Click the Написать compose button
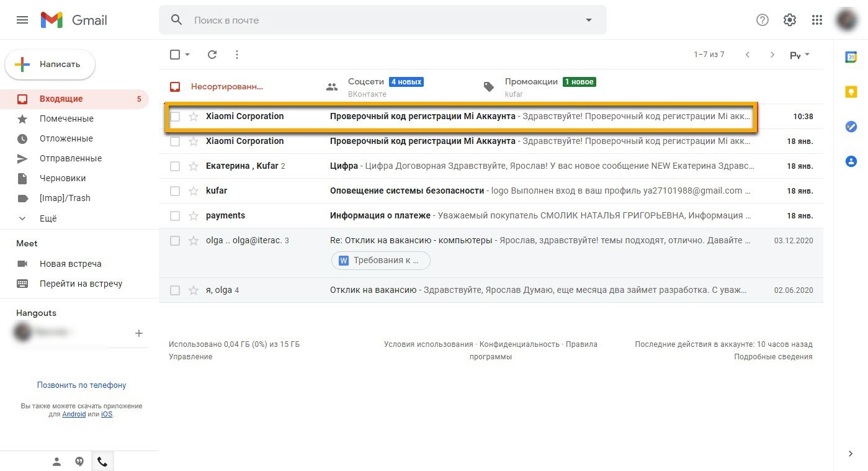The height and width of the screenshot is (471, 868). coord(50,65)
